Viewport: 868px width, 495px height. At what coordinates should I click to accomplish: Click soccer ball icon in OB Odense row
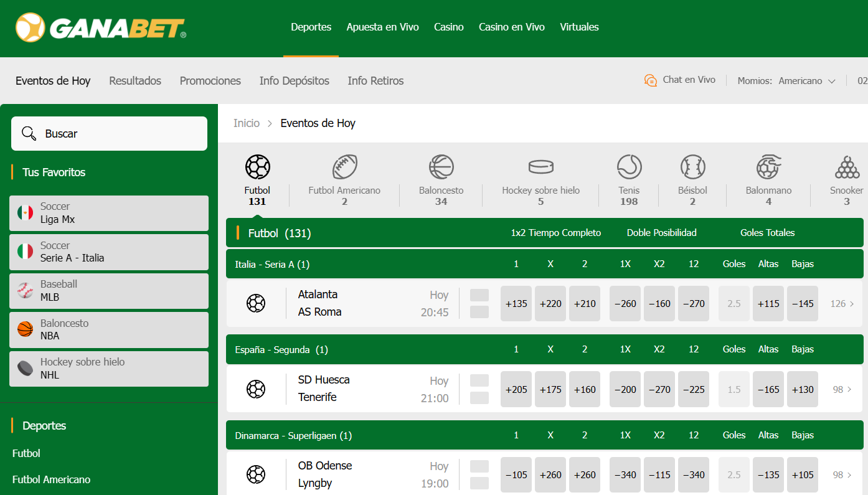256,474
